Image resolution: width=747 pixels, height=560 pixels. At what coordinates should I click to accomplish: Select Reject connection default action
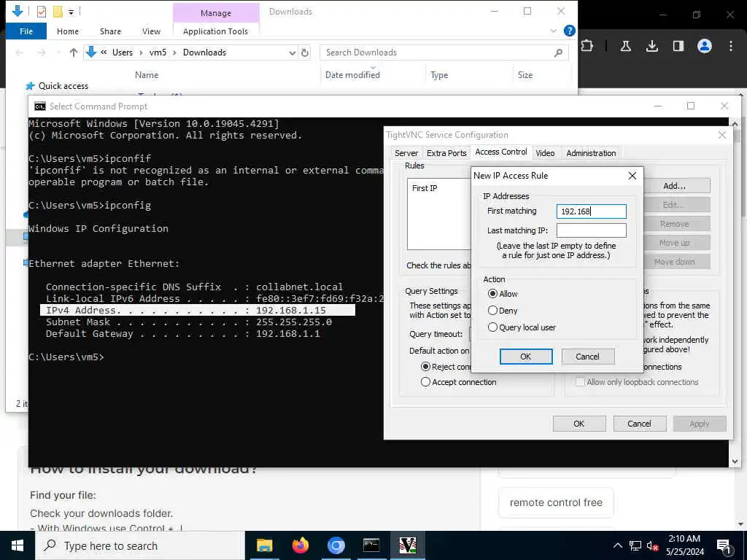coord(425,367)
